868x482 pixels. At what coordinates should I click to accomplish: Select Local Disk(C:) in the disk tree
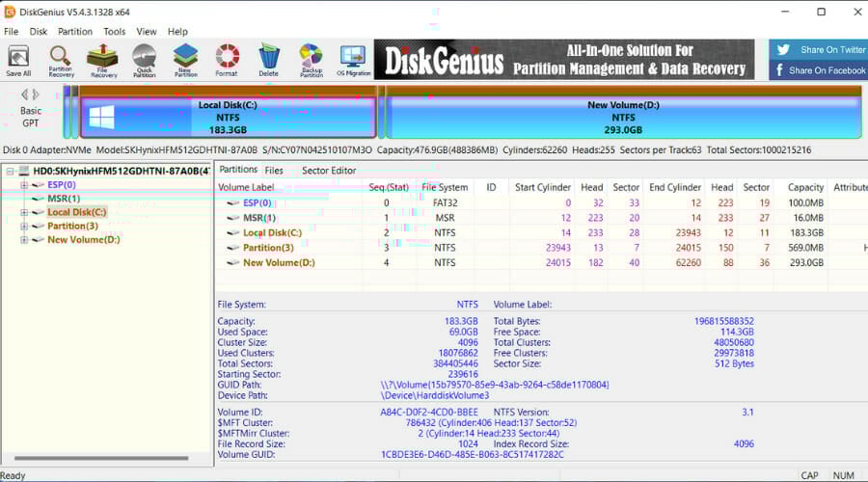pos(76,212)
